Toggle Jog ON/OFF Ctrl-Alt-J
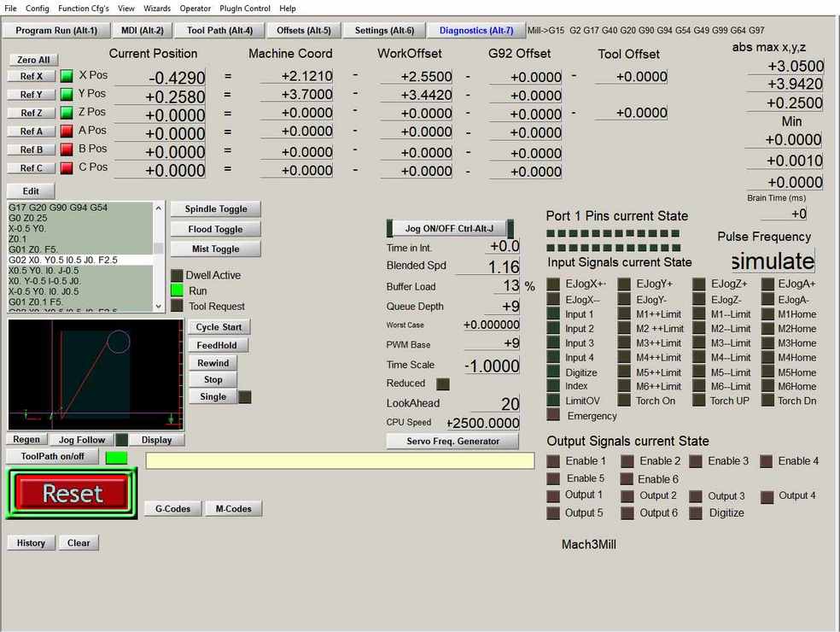Viewport: 840px width, 632px height. point(449,229)
